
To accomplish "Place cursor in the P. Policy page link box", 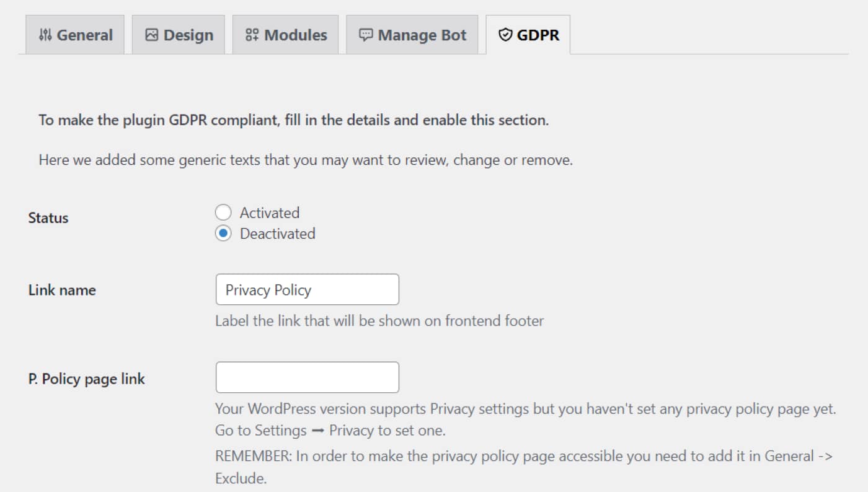I will [x=306, y=377].
